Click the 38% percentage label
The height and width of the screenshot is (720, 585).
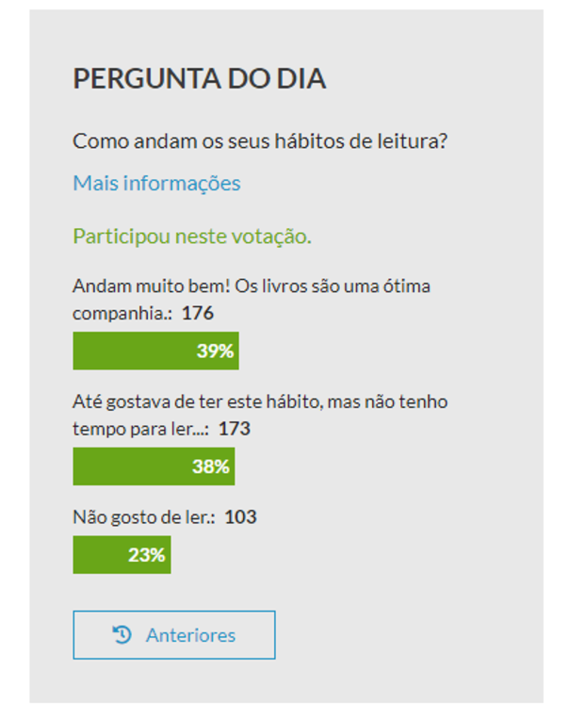click(x=211, y=467)
